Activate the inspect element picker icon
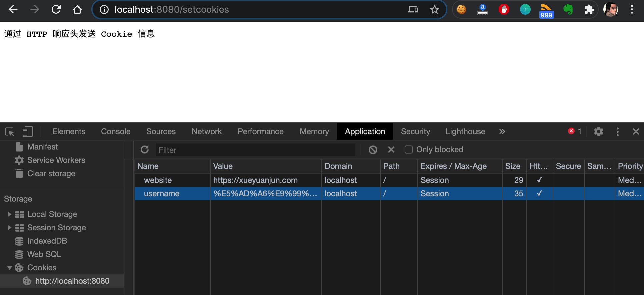Screen dimensions: 644x295 pyautogui.click(x=10, y=132)
